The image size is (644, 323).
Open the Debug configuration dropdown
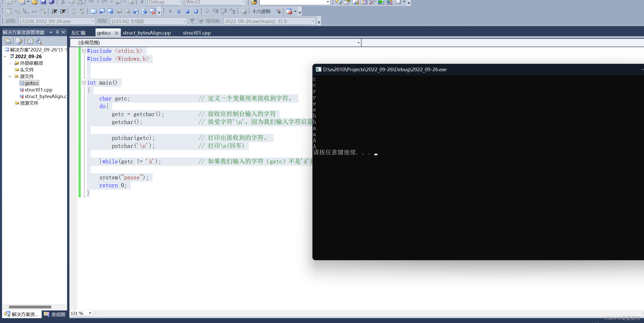(179, 2)
